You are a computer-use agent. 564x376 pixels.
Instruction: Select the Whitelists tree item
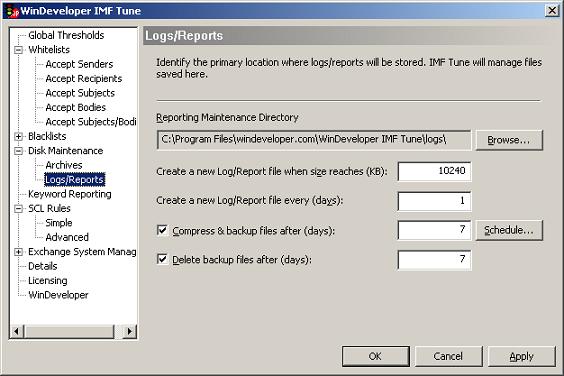click(49, 50)
